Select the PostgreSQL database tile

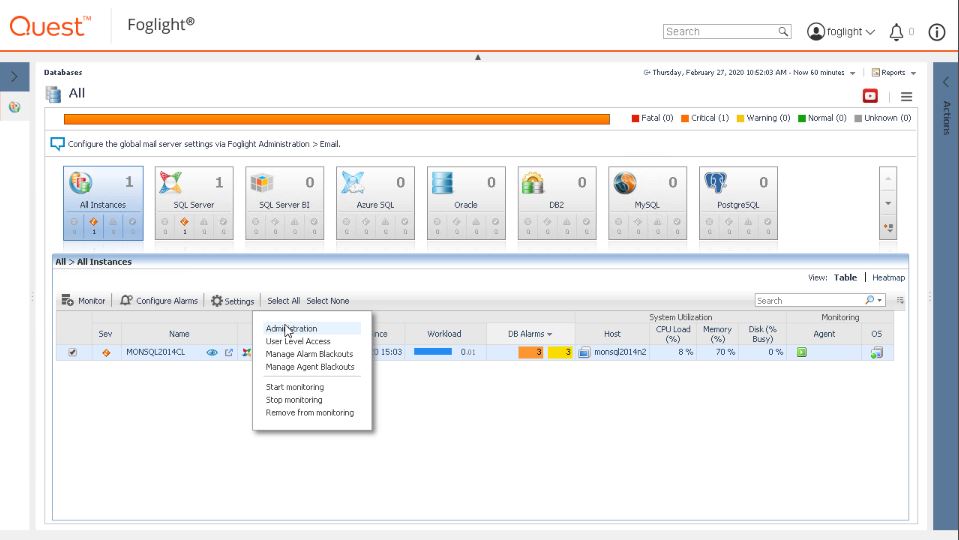click(738, 203)
